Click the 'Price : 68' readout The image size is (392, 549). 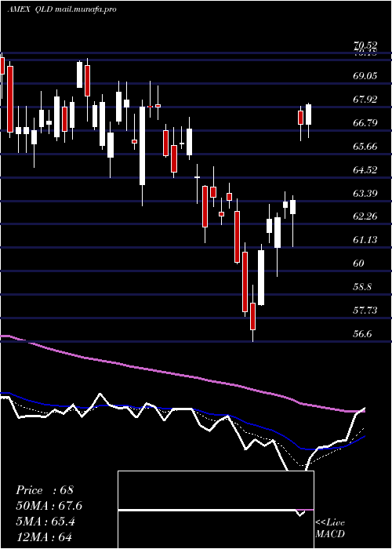point(45,490)
